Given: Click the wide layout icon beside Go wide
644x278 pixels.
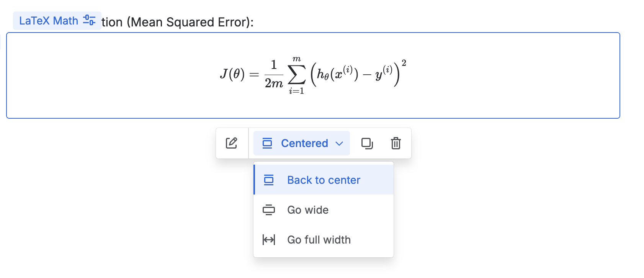Looking at the screenshot, I should coord(269,210).
